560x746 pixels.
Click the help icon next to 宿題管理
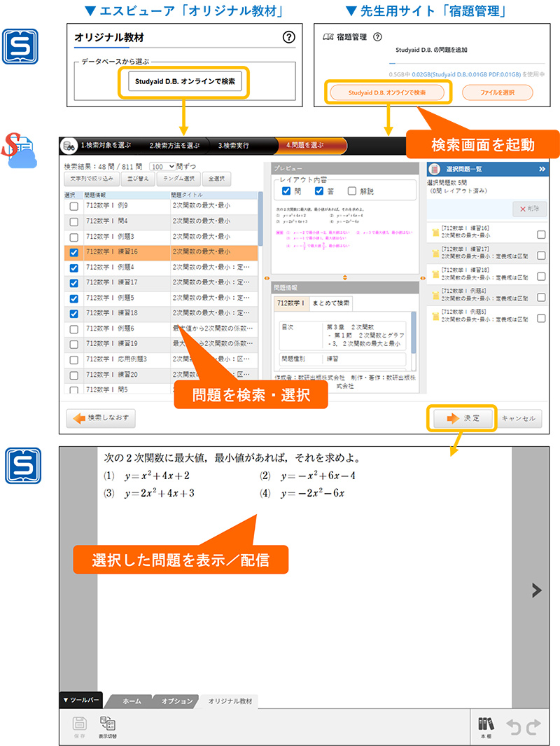[378, 37]
